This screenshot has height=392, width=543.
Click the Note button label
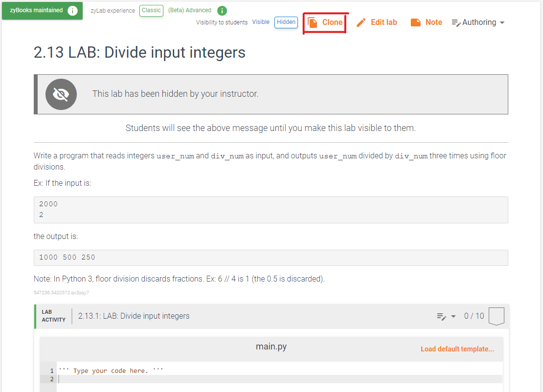tap(433, 22)
